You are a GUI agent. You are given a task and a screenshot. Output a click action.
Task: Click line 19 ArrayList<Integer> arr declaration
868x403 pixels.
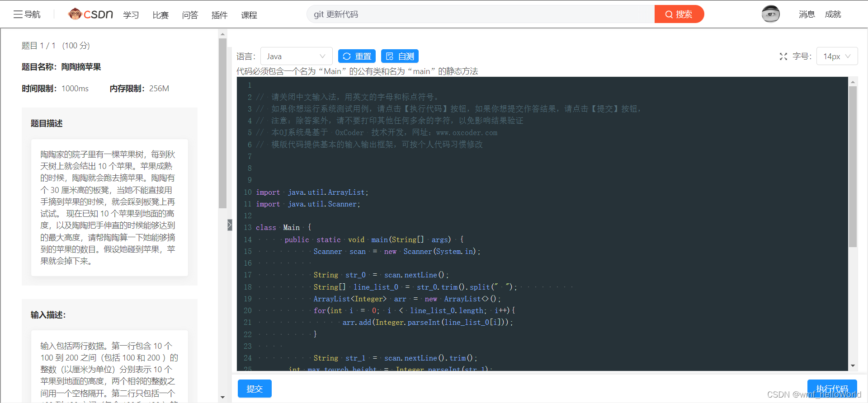(407, 299)
